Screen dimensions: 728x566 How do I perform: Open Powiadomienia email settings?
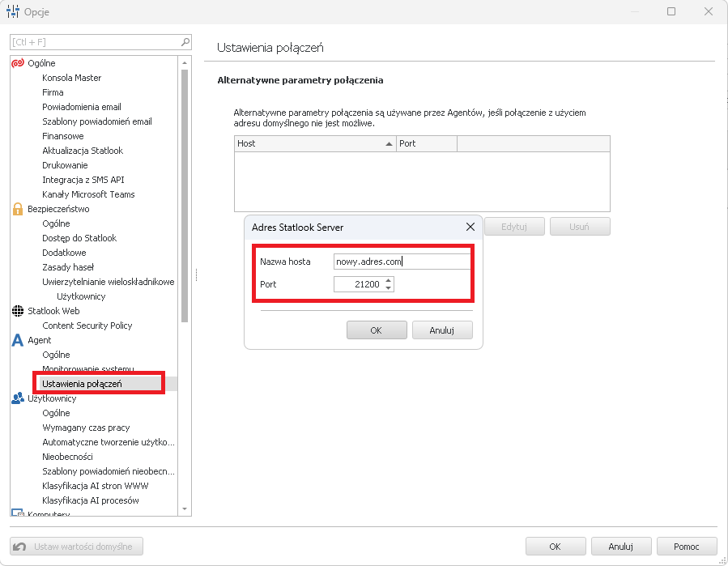(82, 107)
